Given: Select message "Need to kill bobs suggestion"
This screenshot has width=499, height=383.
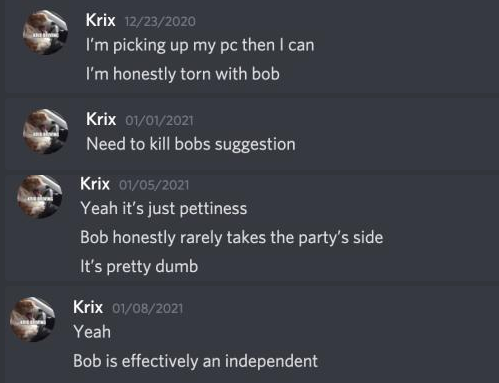Looking at the screenshot, I should (191, 145).
